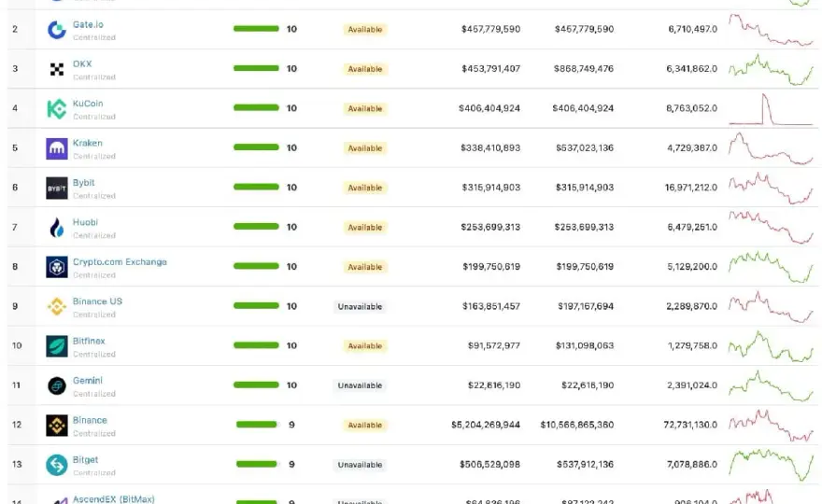The width and height of the screenshot is (822, 504).
Task: Open the Bitget exchange link
Action: click(x=85, y=460)
